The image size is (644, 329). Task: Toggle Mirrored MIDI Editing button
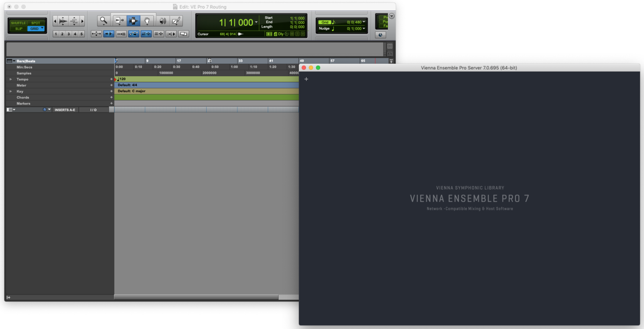[121, 34]
